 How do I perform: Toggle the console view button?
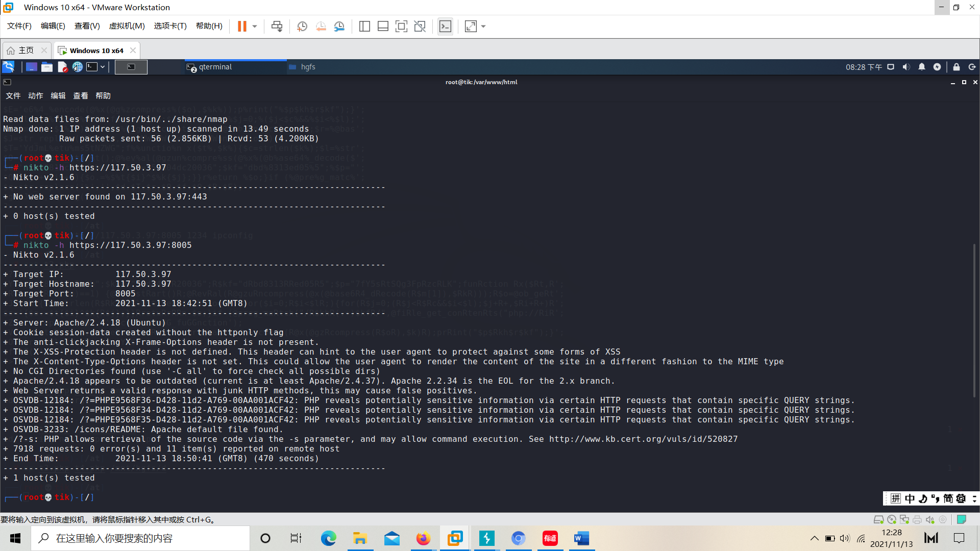pyautogui.click(x=445, y=26)
